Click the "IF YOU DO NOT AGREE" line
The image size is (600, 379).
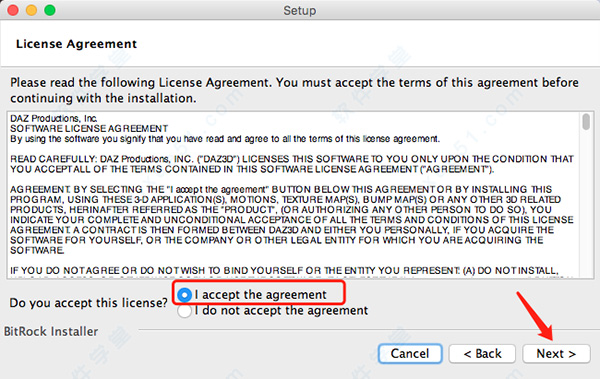[x=284, y=270]
